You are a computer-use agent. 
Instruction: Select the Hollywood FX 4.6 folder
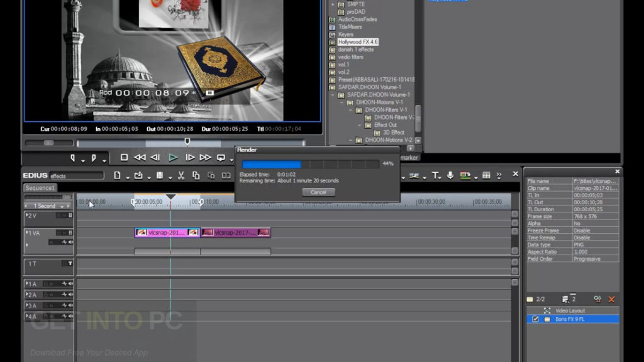coord(358,42)
